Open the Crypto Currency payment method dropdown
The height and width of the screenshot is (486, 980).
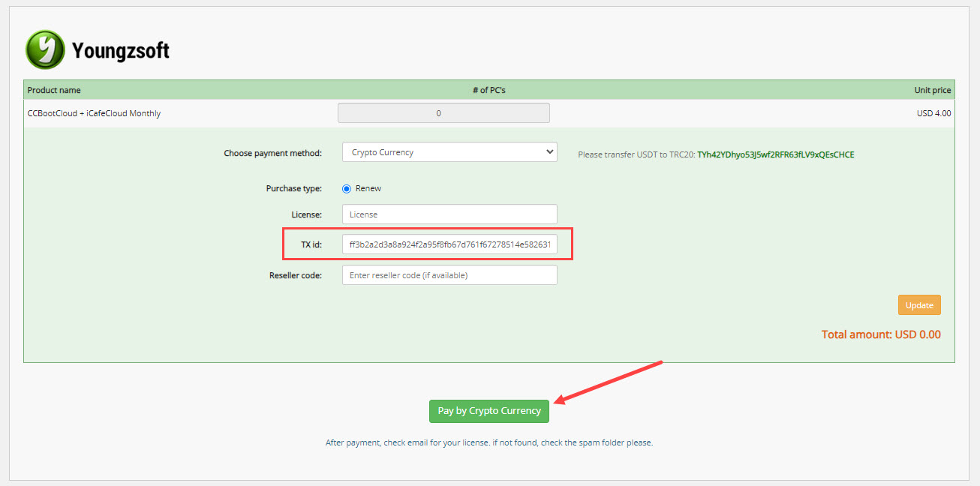pyautogui.click(x=449, y=152)
